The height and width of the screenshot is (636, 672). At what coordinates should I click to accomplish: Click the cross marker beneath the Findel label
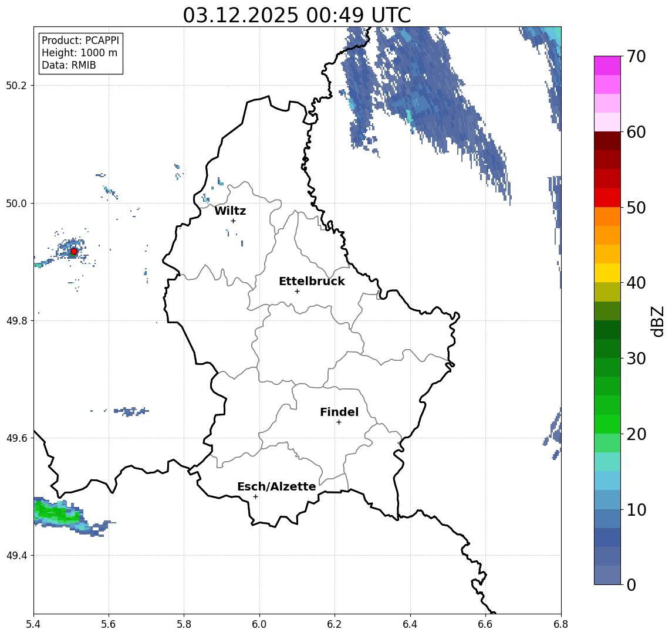pos(339,422)
